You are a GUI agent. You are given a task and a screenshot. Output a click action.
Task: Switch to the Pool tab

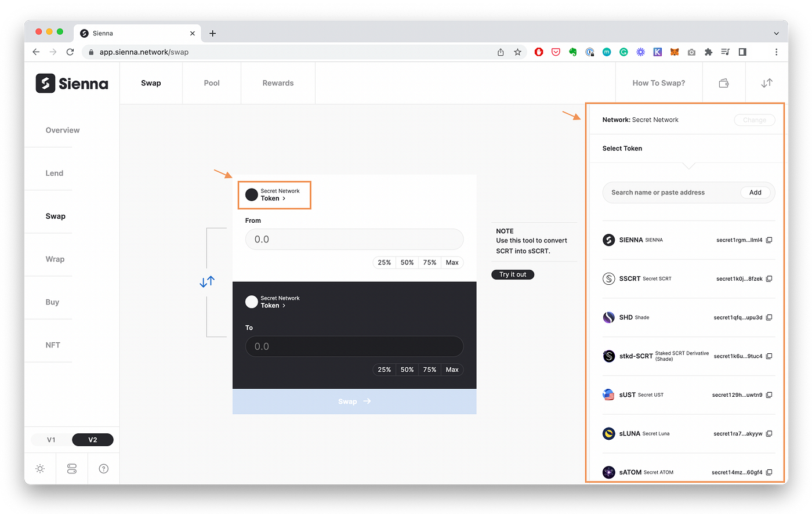pos(211,82)
